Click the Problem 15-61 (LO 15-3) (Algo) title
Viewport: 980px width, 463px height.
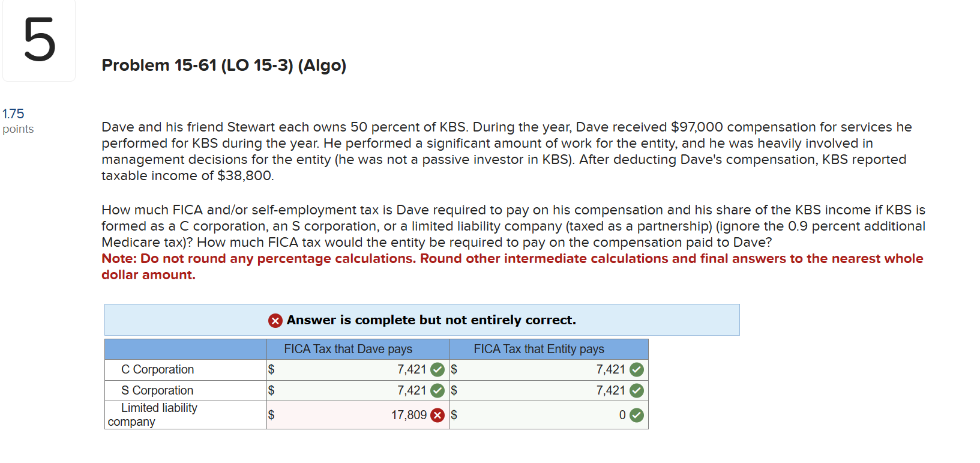tap(223, 65)
